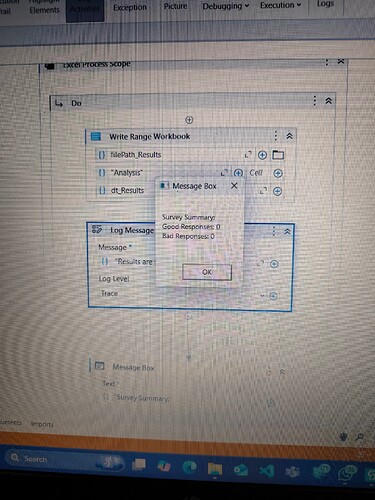Collapse the Do sequence container
Screen dimensions: 375x500
[x=329, y=101]
